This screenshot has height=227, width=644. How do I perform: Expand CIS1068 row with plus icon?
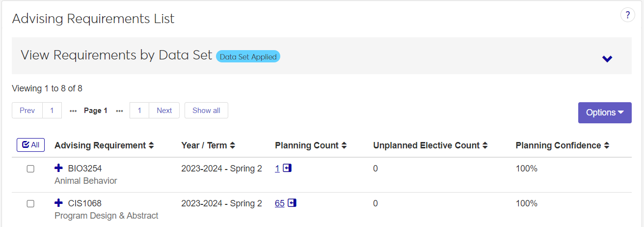pos(59,203)
